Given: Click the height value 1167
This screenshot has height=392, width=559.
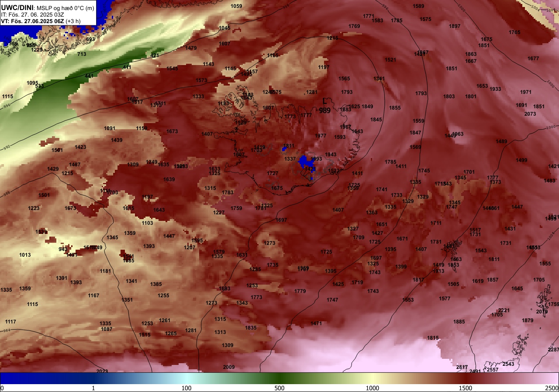Looking at the screenshot, I should coord(93,296).
